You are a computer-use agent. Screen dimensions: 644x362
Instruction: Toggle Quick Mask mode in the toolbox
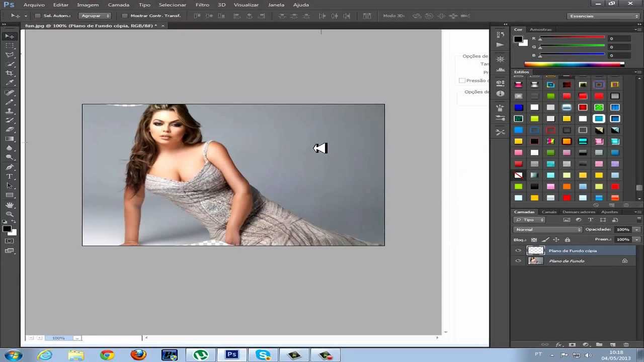[10, 241]
